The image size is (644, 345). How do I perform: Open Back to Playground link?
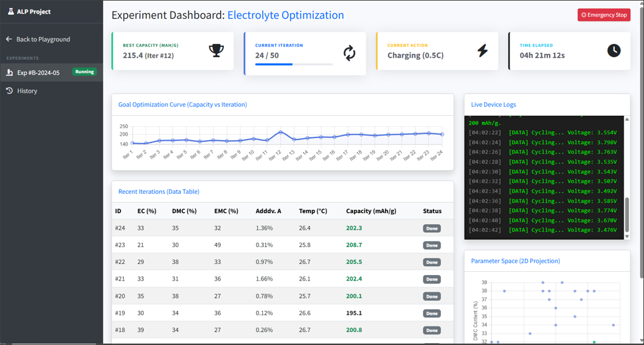(43, 39)
